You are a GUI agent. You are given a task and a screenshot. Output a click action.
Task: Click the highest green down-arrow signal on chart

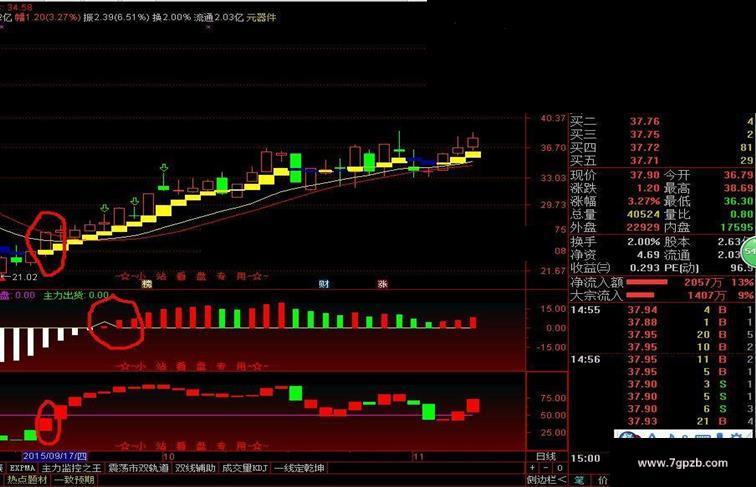pyautogui.click(x=164, y=168)
